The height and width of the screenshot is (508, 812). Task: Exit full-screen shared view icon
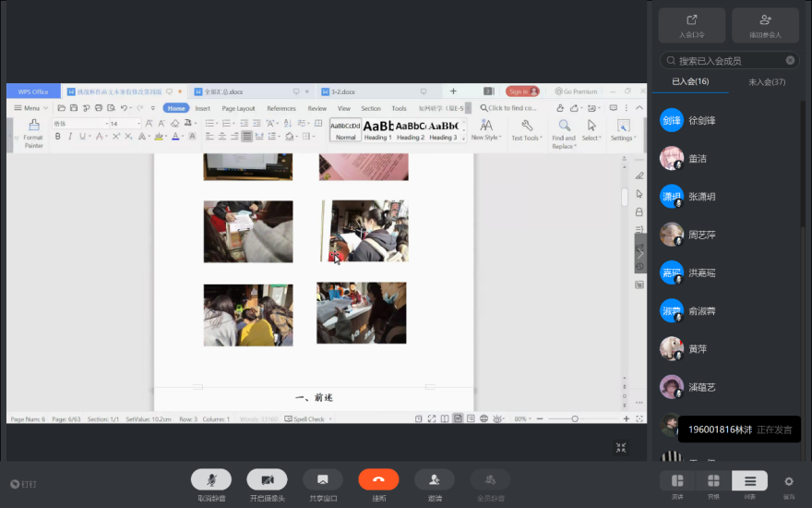[x=621, y=448]
